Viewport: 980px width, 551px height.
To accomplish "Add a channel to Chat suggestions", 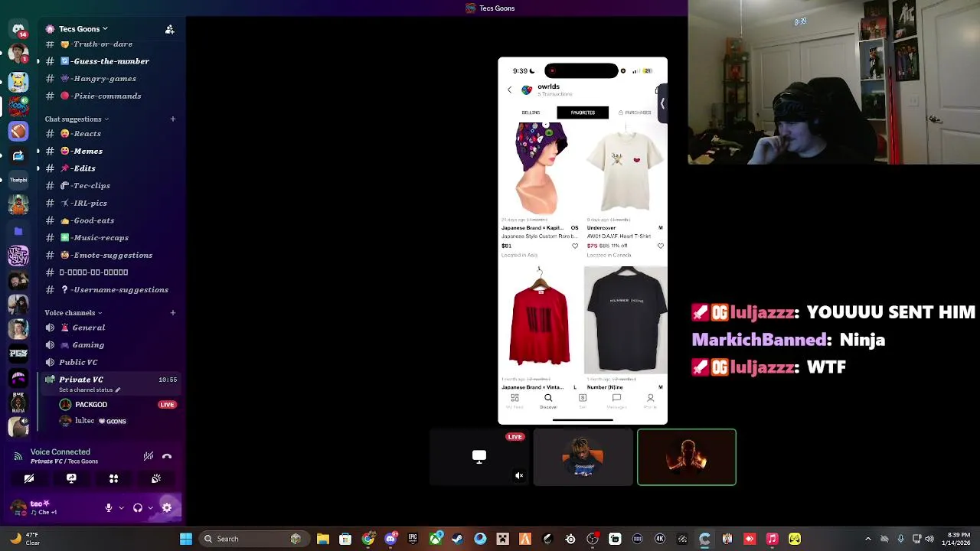I will coord(172,119).
